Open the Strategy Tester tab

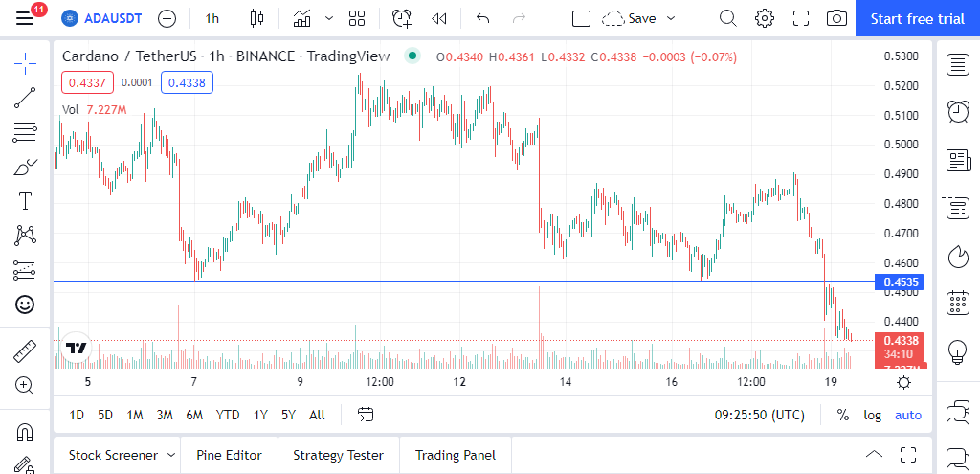click(338, 455)
